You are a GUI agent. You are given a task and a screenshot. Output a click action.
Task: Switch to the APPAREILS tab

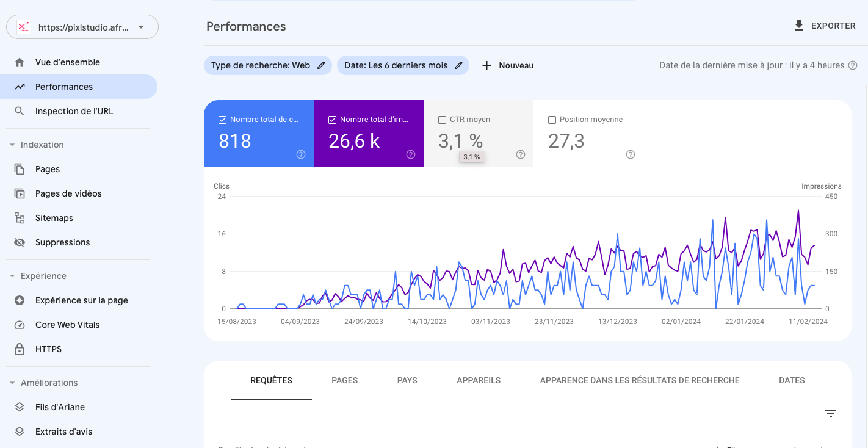click(478, 380)
